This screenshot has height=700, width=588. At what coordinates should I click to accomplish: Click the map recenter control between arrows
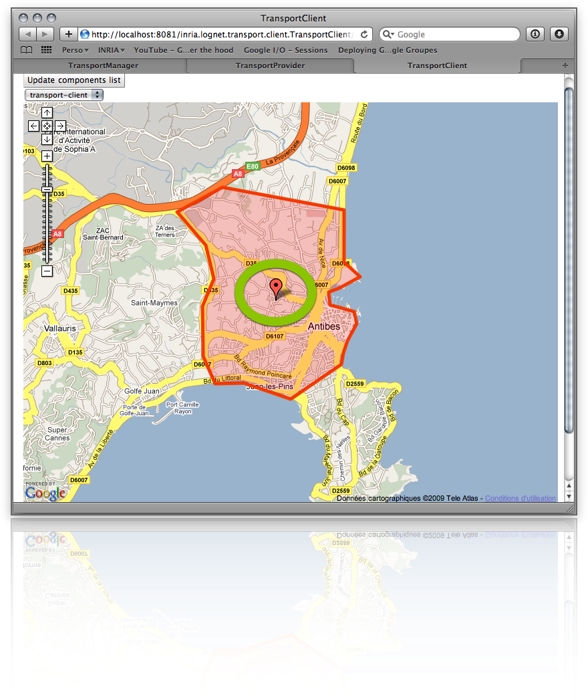[x=47, y=126]
